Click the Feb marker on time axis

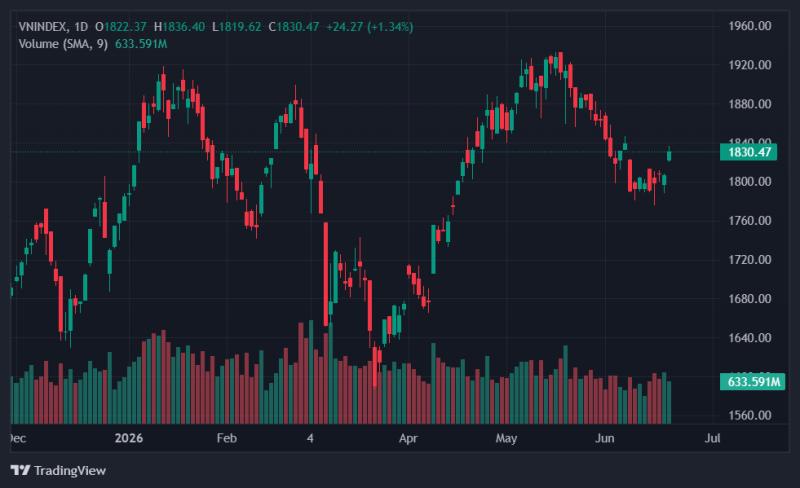tap(227, 438)
